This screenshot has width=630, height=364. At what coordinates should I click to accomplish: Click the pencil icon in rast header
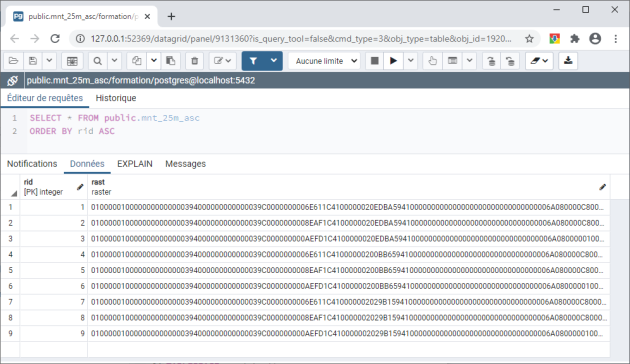click(x=602, y=187)
